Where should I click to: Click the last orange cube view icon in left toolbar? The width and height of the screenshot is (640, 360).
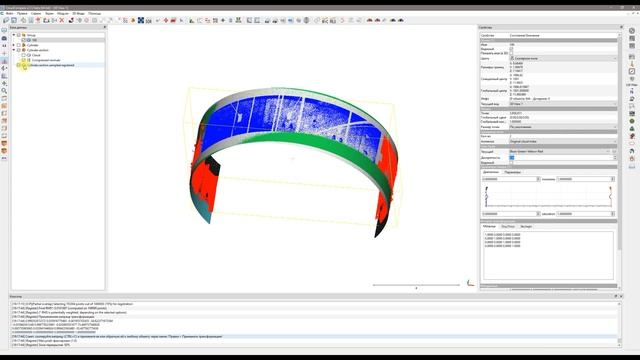pos(4,151)
